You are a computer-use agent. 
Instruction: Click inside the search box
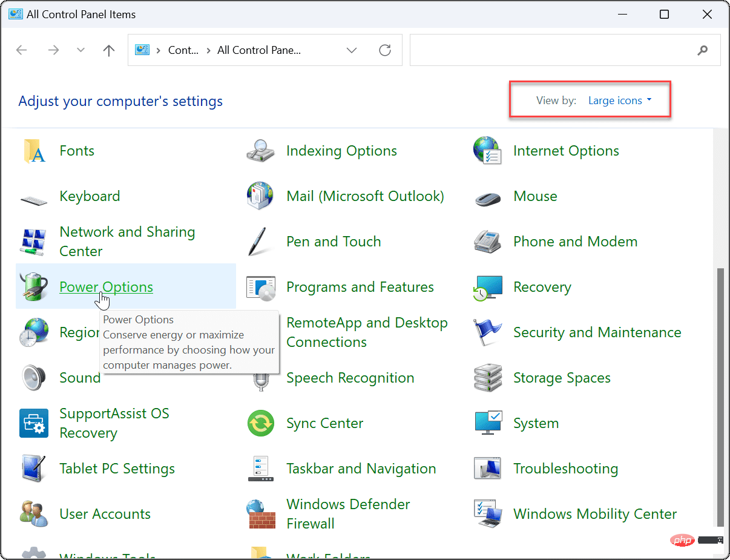(x=563, y=50)
